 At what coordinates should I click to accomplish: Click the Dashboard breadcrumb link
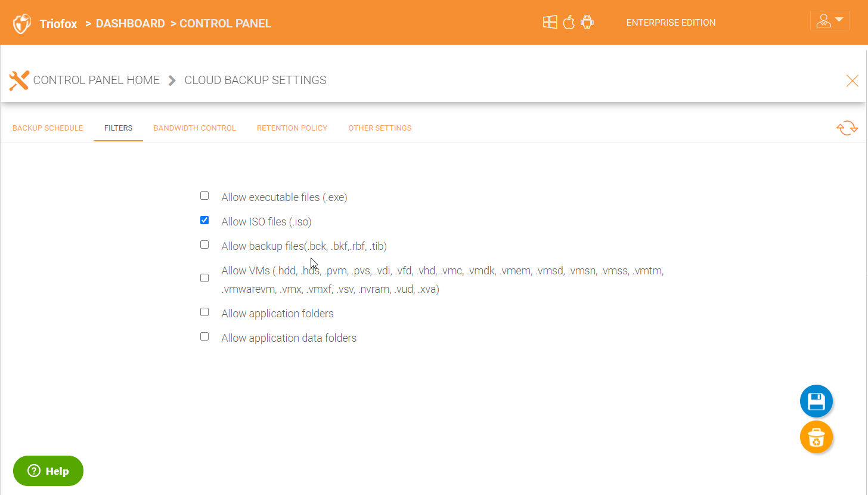(x=130, y=24)
